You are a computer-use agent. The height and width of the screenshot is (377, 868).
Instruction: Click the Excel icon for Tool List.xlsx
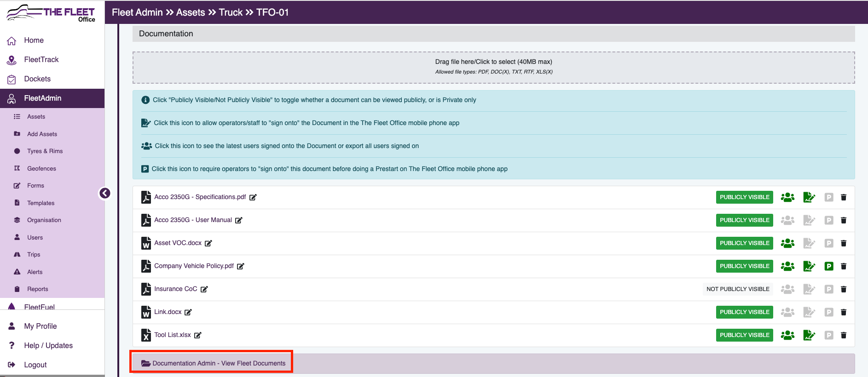coord(146,335)
